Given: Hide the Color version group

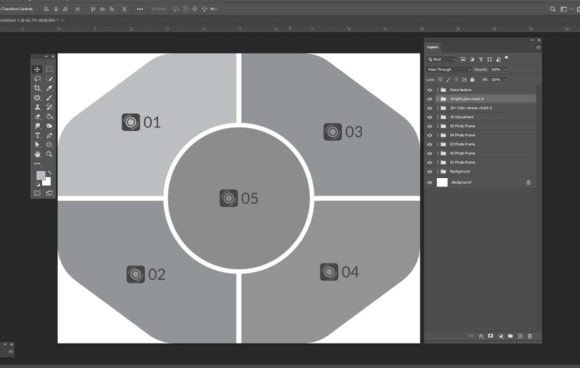Looking at the screenshot, I should click(429, 108).
